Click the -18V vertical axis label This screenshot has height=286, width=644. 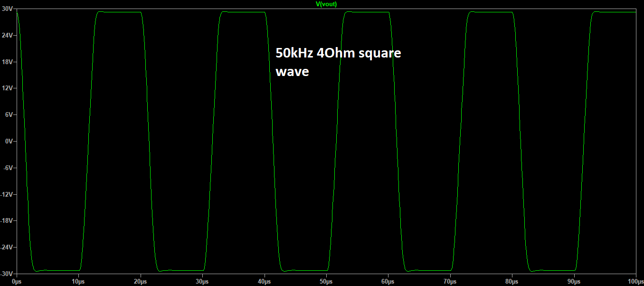click(x=6, y=221)
